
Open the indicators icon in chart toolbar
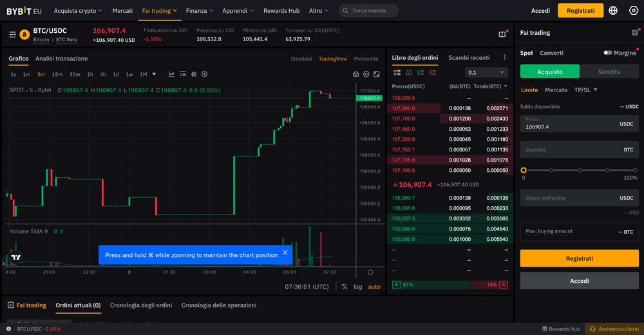point(171,74)
